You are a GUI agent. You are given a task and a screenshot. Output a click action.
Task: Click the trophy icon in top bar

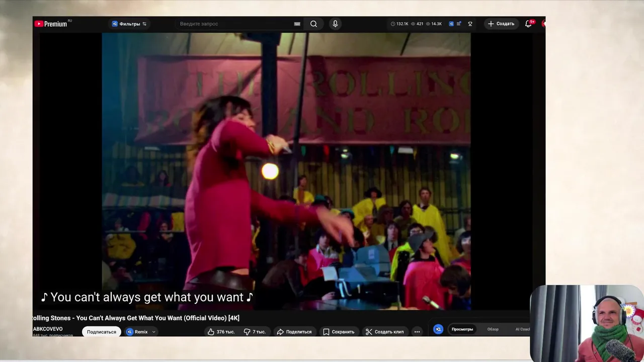470,24
